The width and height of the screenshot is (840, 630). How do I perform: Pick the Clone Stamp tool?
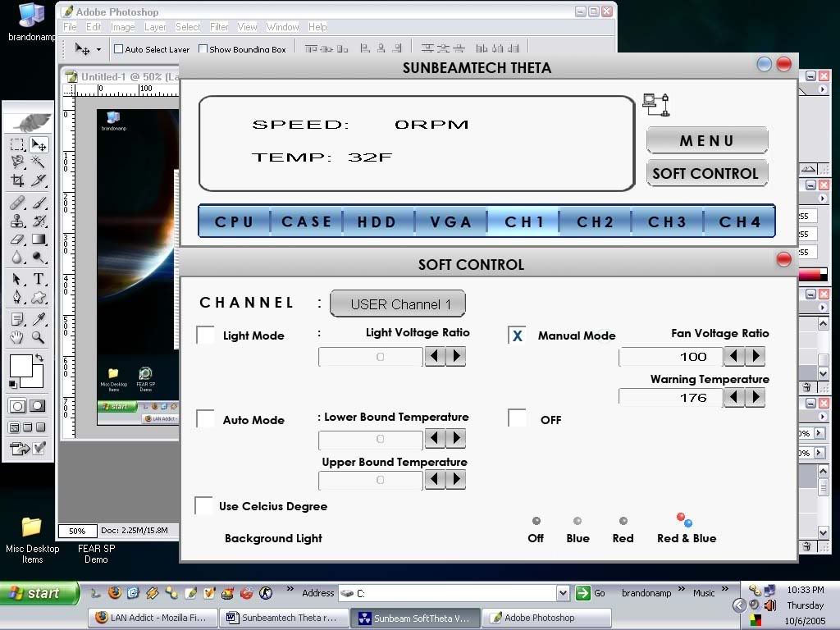17,221
